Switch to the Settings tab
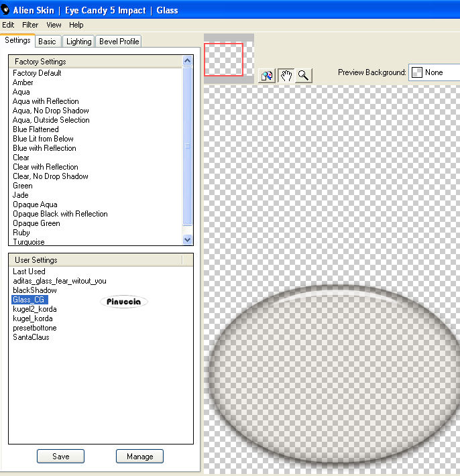This screenshot has width=460, height=476. click(17, 40)
